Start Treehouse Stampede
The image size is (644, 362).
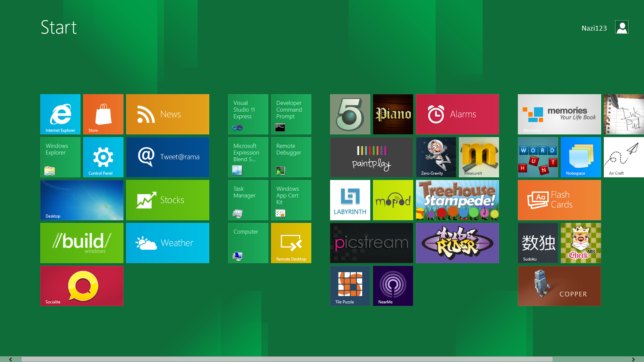click(x=457, y=200)
